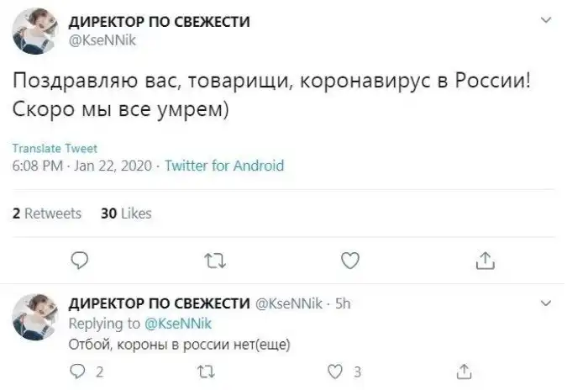Image resolution: width=588 pixels, height=390 pixels.
Task: Click the author display name in reply tweet
Action: pyautogui.click(x=159, y=303)
